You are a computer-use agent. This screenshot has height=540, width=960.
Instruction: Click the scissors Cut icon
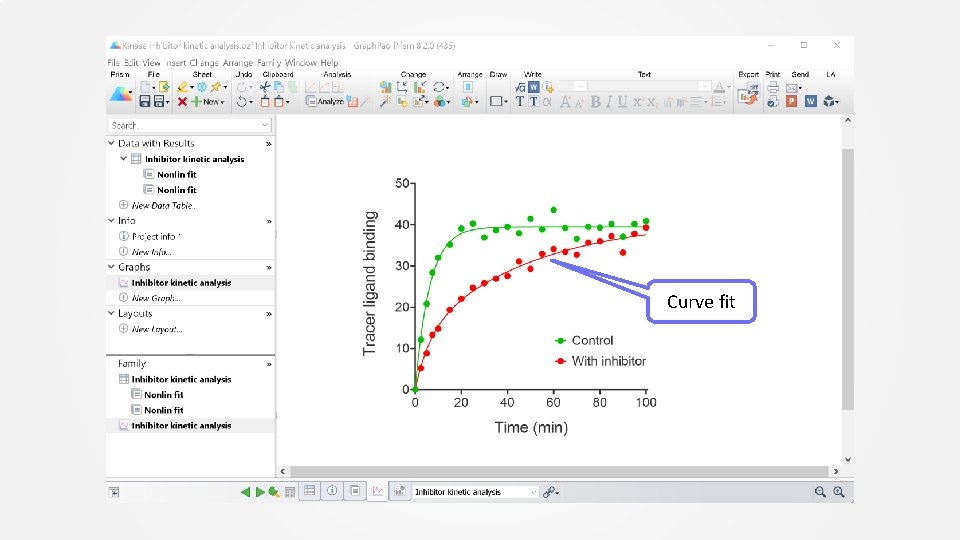click(265, 87)
